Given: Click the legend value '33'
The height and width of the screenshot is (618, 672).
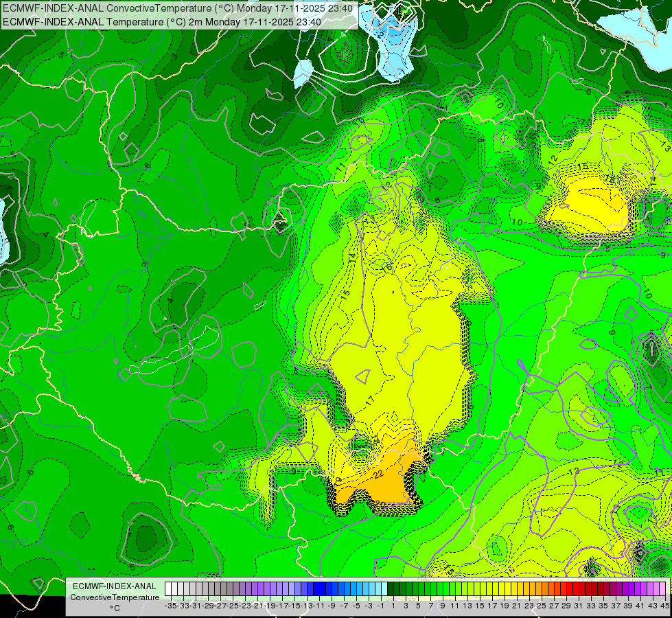Looking at the screenshot, I should click(x=591, y=606).
